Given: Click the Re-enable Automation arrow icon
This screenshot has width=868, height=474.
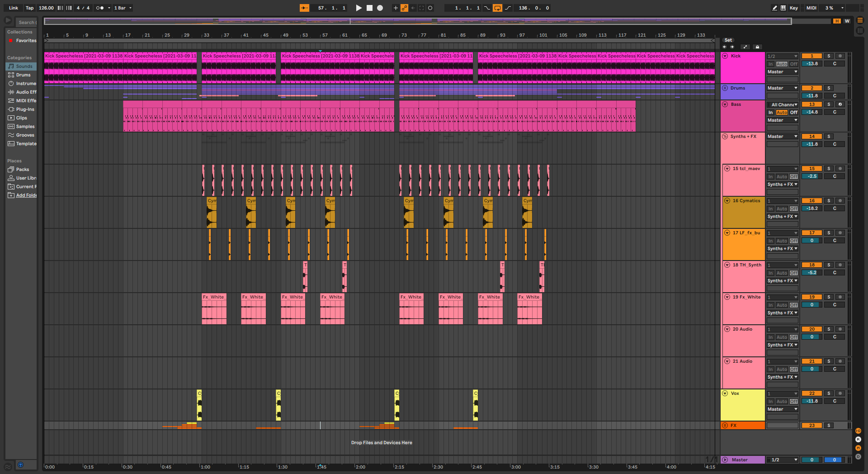Looking at the screenshot, I should click(413, 8).
